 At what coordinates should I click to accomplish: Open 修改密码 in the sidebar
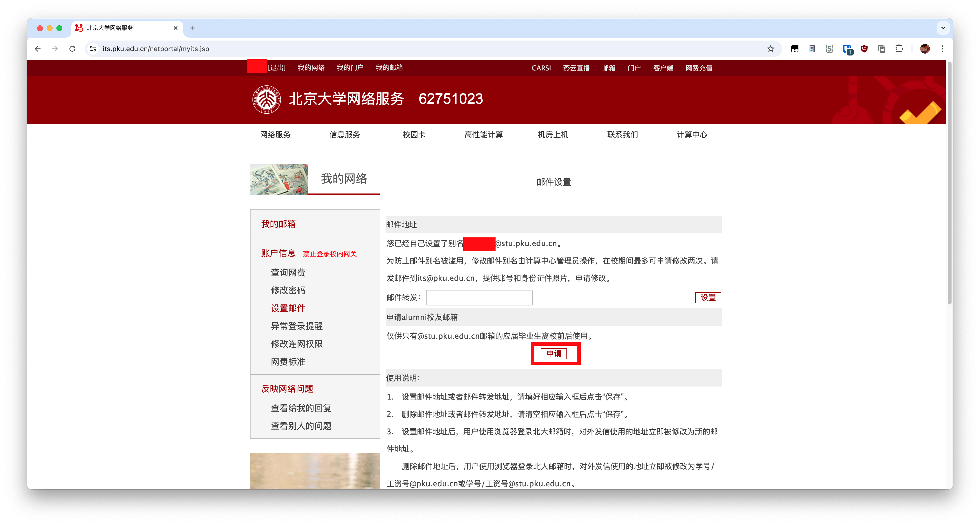click(x=288, y=290)
